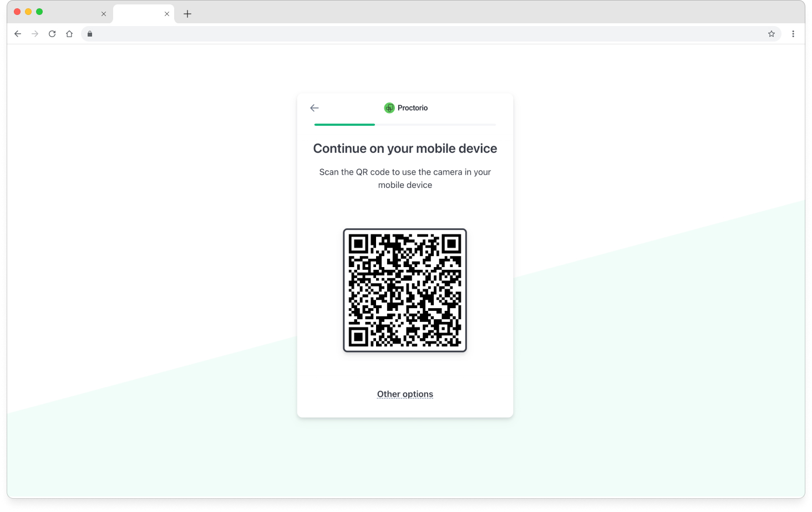Screen dimensions: 812x512
Task: Go back using the card's back arrow
Action: [x=314, y=108]
